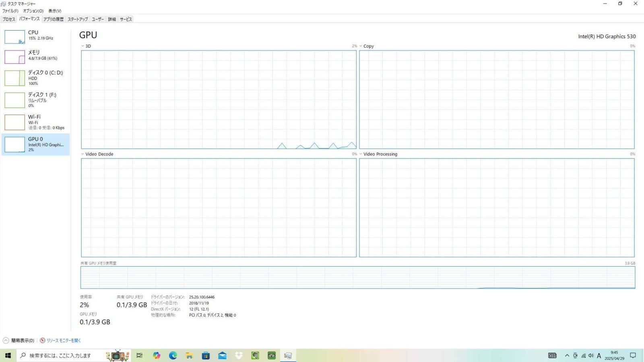Switch to the プロセス tab
The height and width of the screenshot is (362, 644).
8,19
